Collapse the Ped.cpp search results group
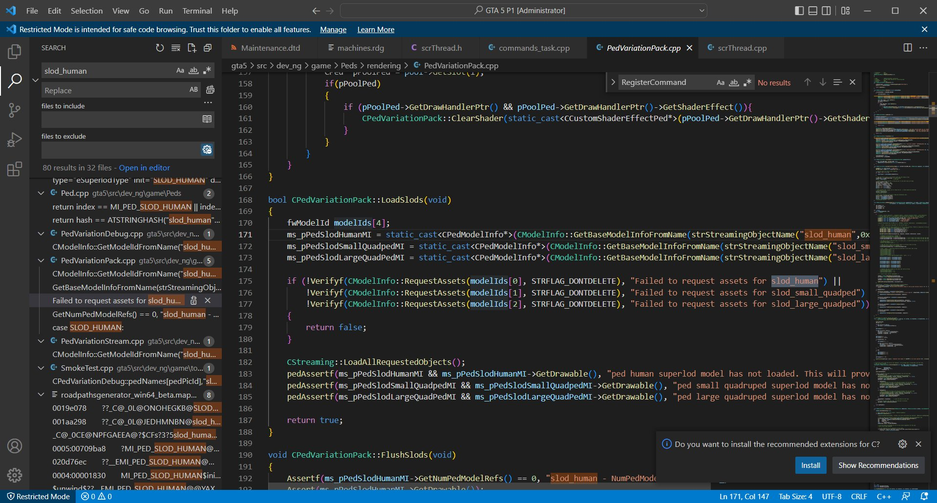 (41, 193)
